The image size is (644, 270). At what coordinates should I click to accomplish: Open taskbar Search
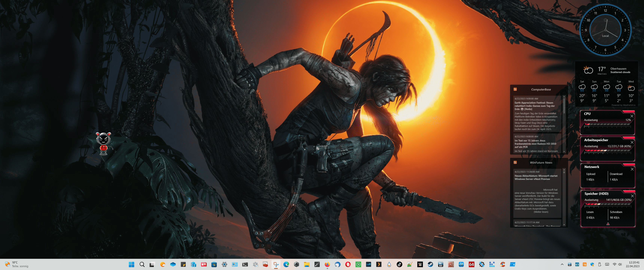[142, 265]
